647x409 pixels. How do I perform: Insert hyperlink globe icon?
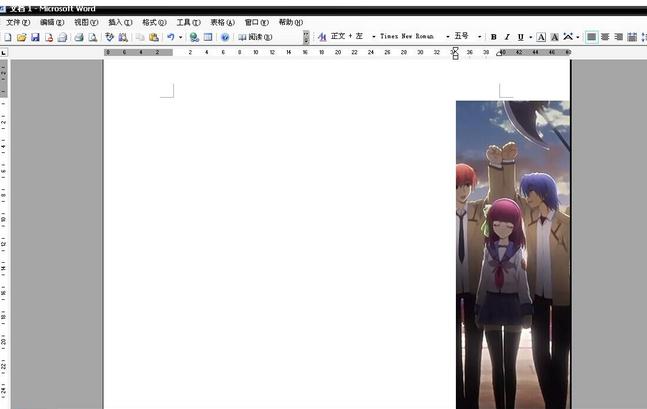coord(194,38)
